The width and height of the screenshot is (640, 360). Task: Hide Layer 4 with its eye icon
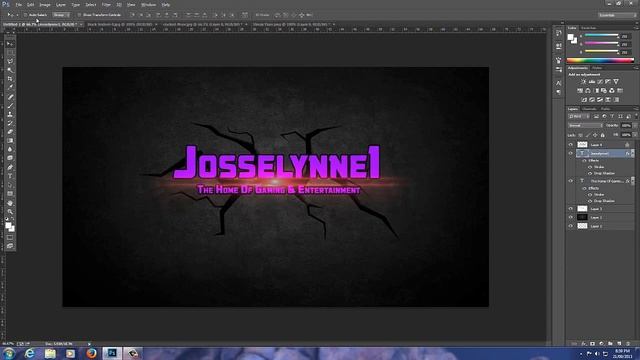click(571, 144)
